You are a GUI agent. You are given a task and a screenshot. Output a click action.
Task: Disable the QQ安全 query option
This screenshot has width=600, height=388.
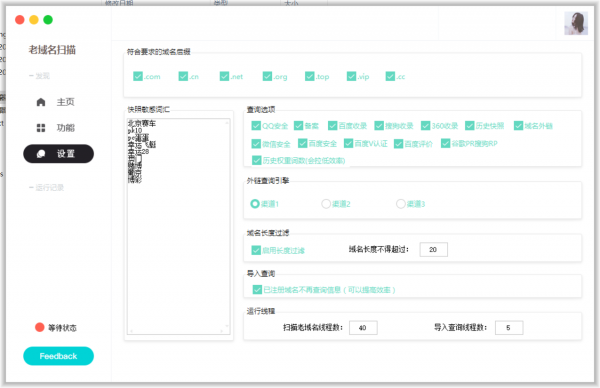point(256,126)
